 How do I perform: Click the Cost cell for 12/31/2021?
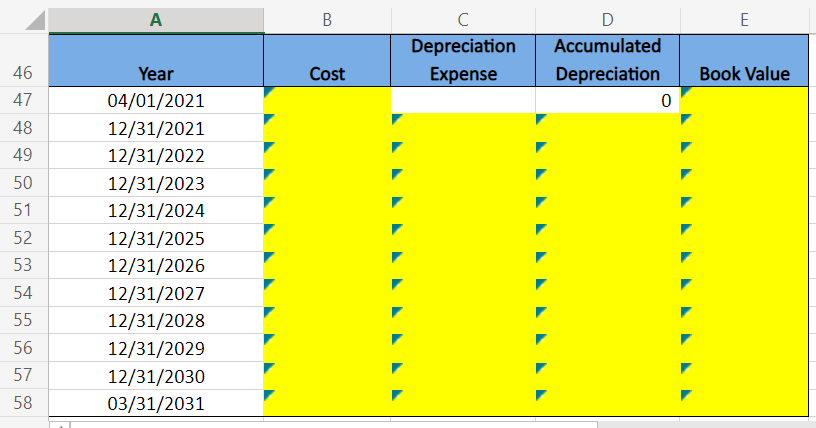[327, 128]
